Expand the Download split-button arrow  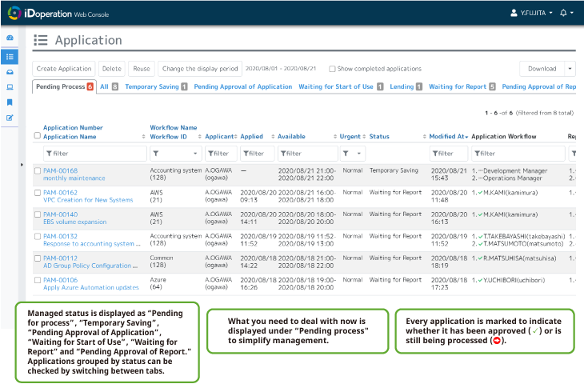[570, 69]
